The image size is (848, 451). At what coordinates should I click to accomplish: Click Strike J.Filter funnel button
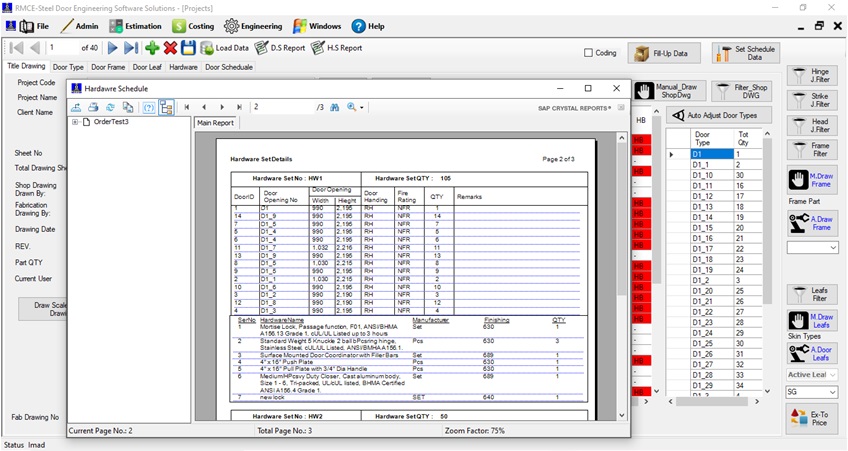(812, 100)
